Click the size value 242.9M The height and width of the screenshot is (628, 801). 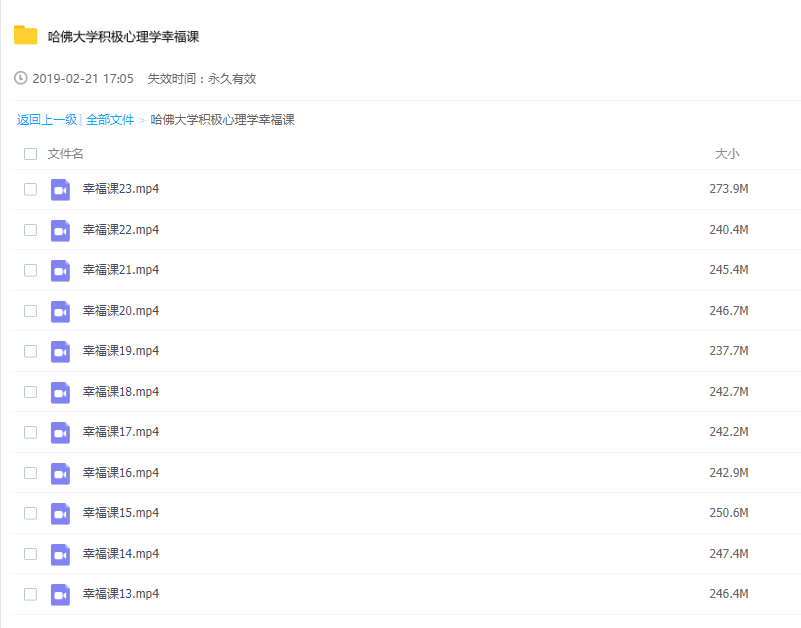tap(729, 473)
